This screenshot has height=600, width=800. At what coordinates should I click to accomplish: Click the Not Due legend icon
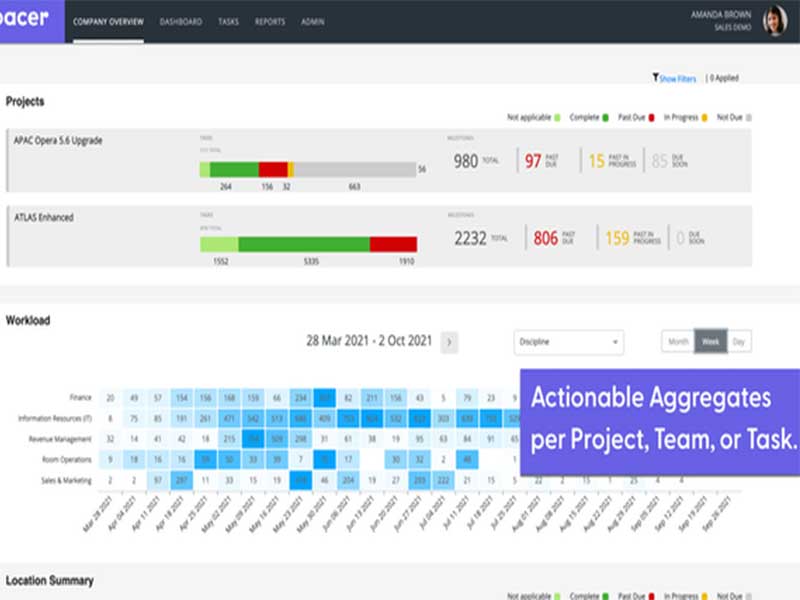point(748,116)
